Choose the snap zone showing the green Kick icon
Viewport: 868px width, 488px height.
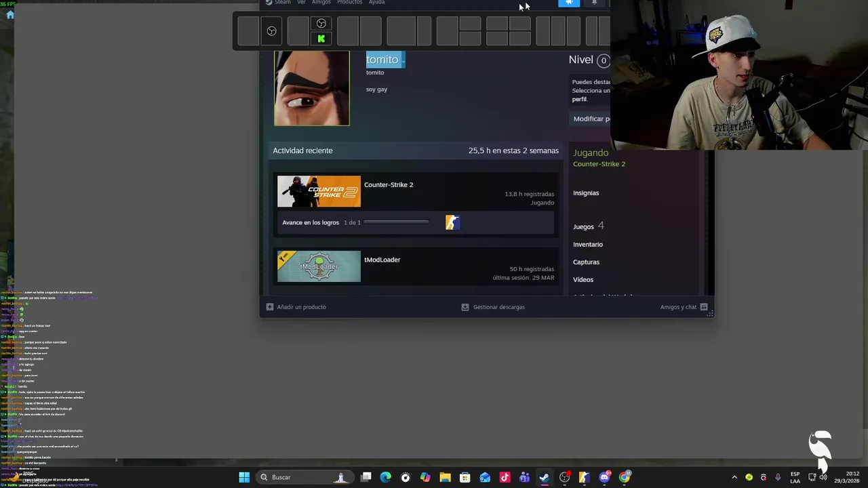tap(321, 39)
